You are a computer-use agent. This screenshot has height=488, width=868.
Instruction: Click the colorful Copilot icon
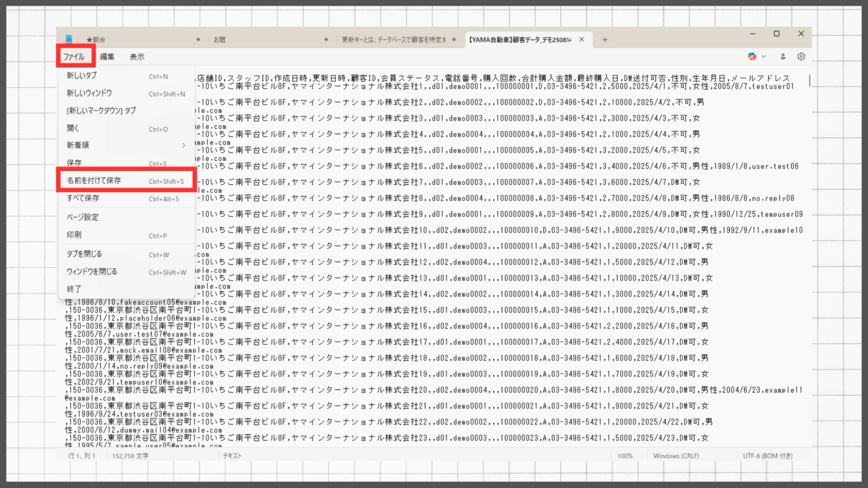pyautogui.click(x=752, y=56)
